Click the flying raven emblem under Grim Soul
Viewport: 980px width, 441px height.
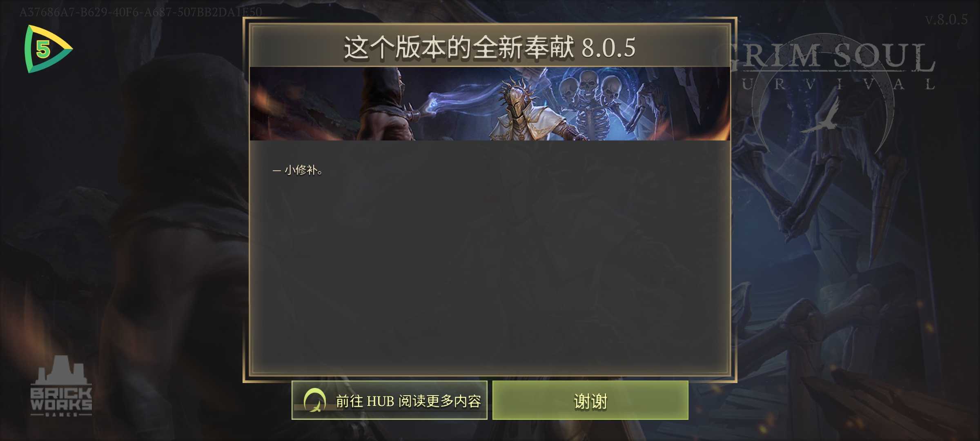(x=822, y=116)
